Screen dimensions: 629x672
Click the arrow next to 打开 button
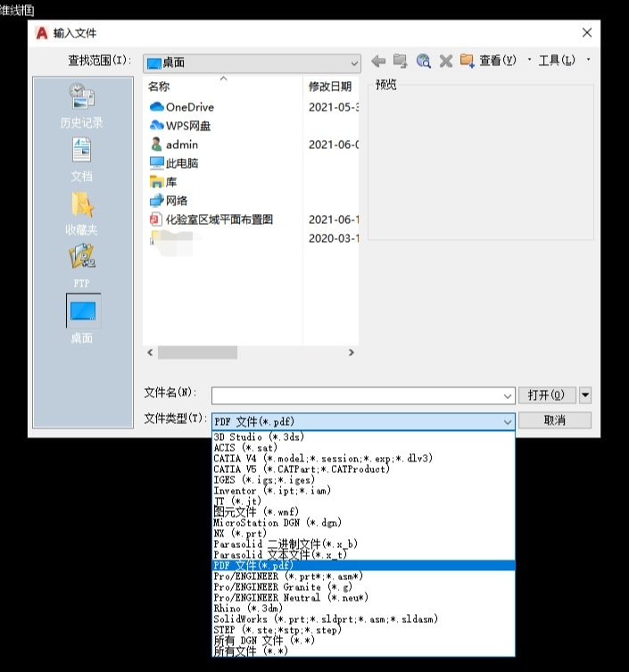click(585, 394)
